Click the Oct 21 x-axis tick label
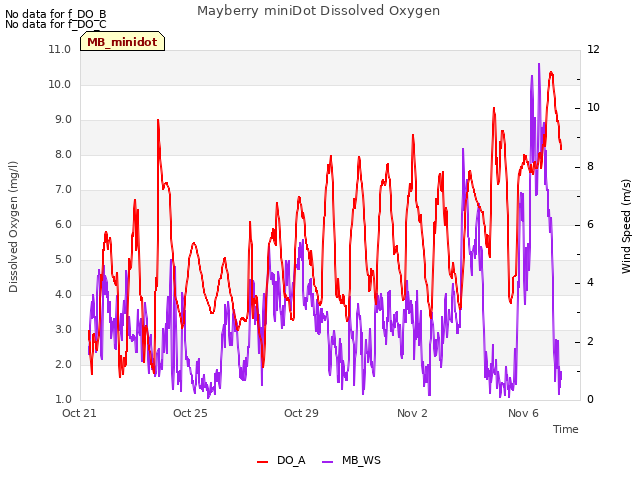This screenshot has height=480, width=640. pyautogui.click(x=79, y=413)
